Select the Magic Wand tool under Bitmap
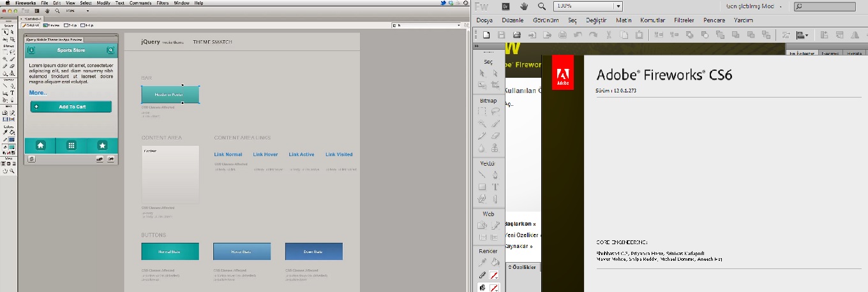This screenshot has width=868, height=292. tap(482, 124)
